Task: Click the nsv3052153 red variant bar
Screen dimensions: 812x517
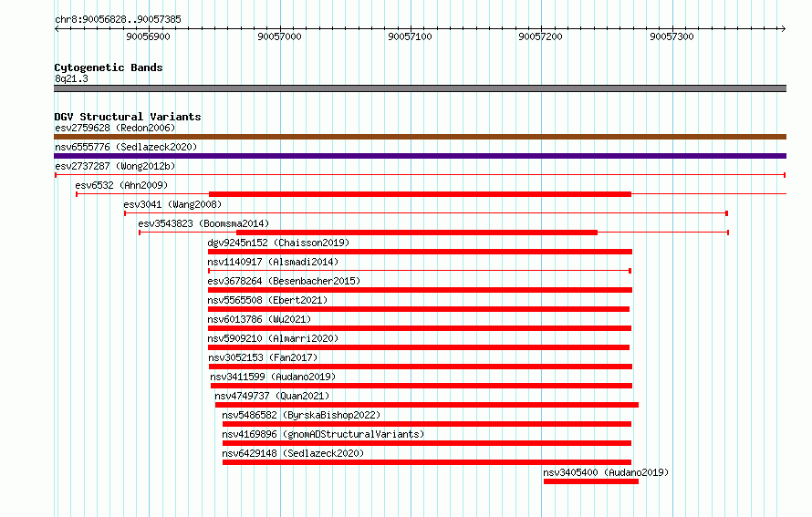Action: pos(421,367)
